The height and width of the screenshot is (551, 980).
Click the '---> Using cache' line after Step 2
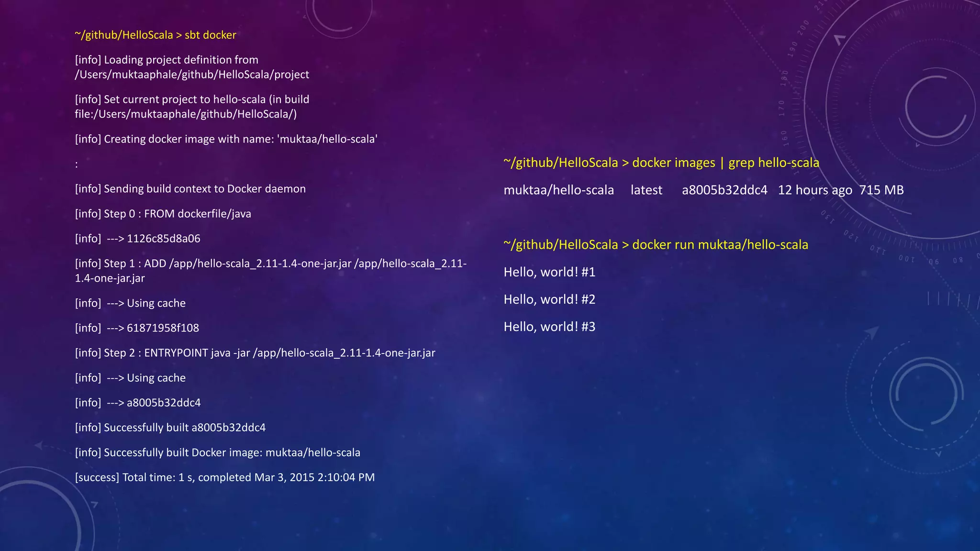coord(130,378)
